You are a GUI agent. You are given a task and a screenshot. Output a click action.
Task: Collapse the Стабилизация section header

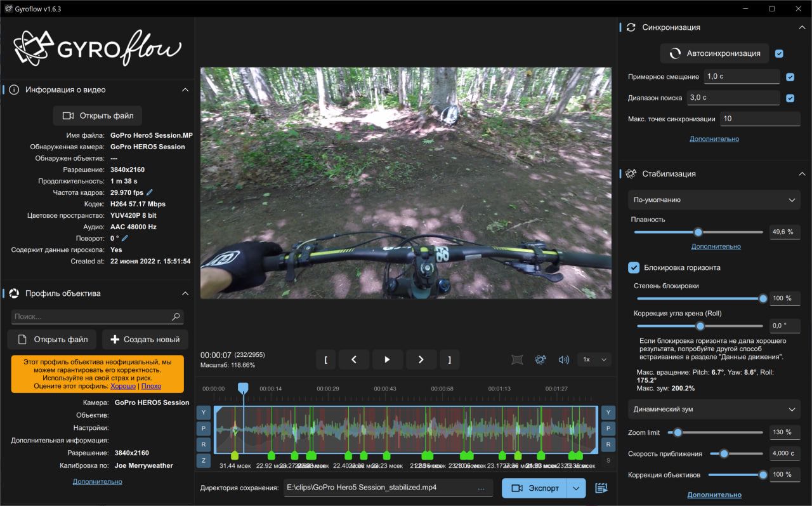click(801, 174)
